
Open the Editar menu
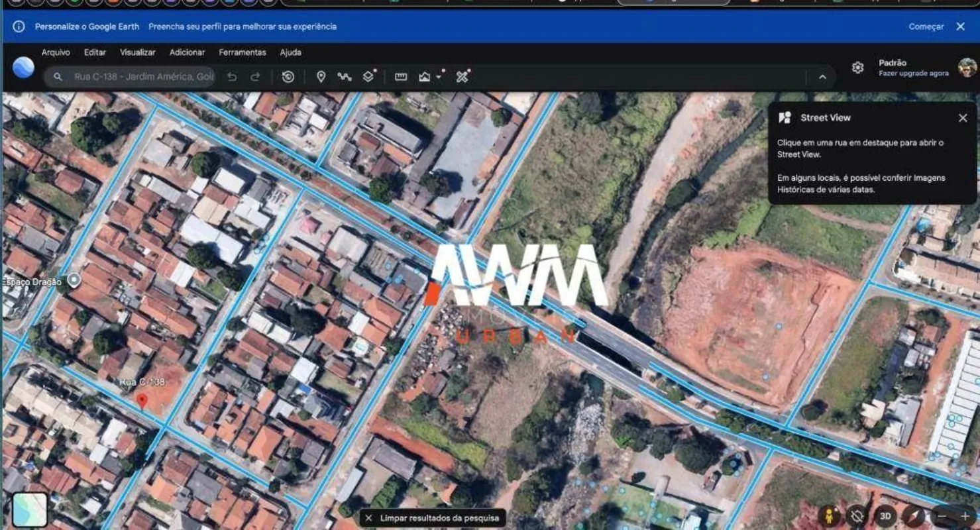[x=95, y=52]
